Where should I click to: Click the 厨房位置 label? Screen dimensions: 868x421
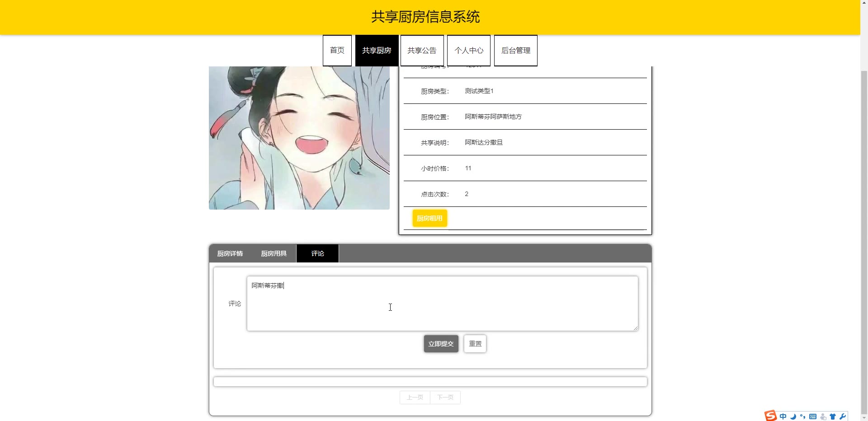pyautogui.click(x=435, y=117)
